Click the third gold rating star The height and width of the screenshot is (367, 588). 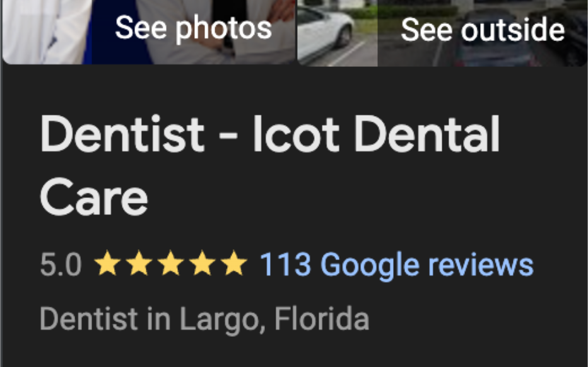click(170, 264)
